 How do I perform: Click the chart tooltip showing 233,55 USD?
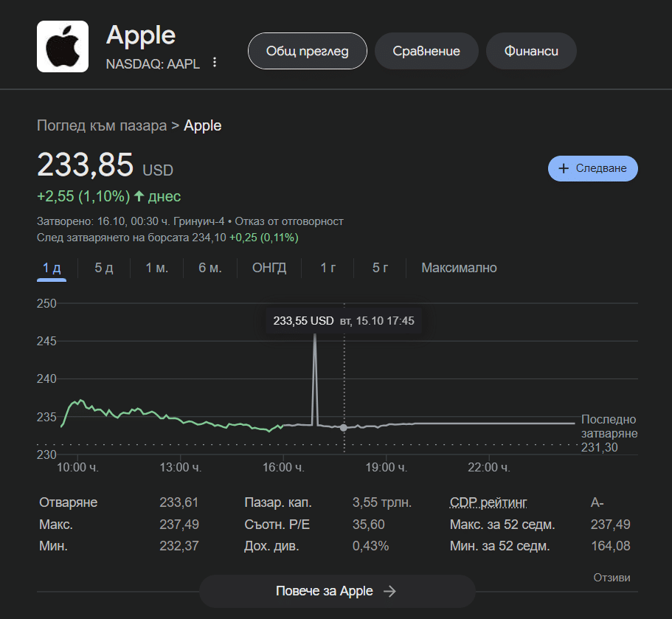tap(344, 321)
